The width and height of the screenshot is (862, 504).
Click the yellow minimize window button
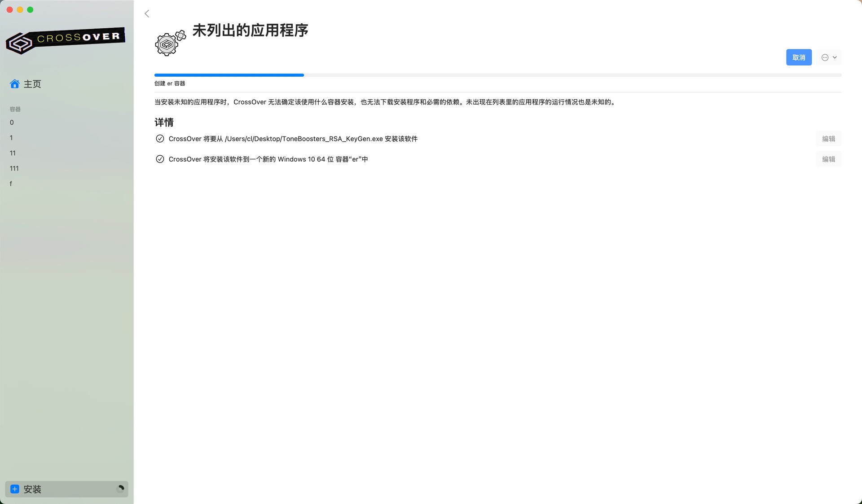point(20,10)
